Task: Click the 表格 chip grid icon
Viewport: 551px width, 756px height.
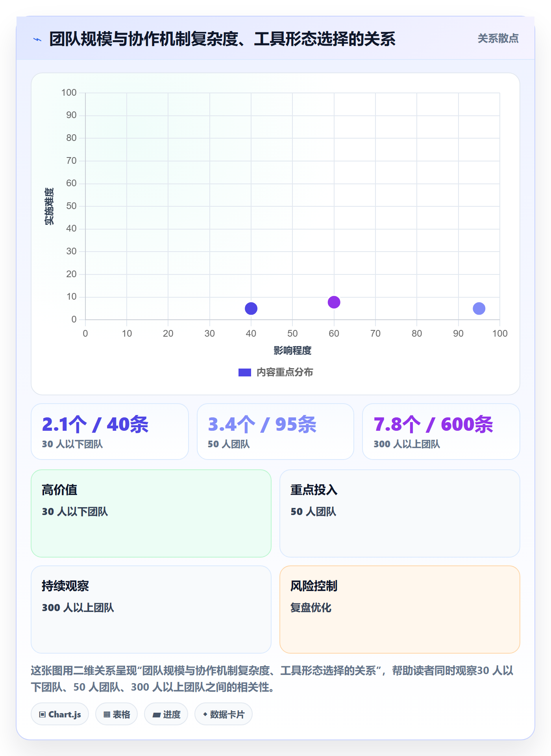Action: click(107, 715)
